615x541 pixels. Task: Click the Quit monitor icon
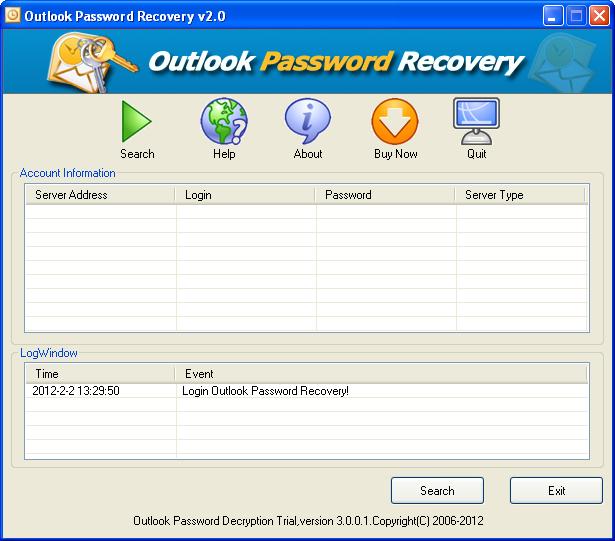coord(476,122)
